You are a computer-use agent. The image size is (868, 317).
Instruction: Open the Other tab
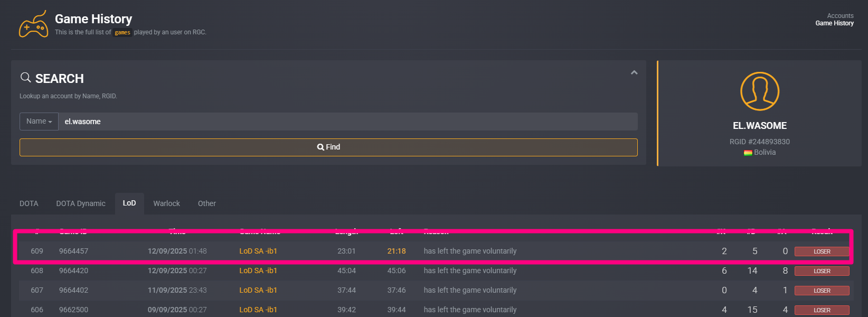tap(207, 203)
